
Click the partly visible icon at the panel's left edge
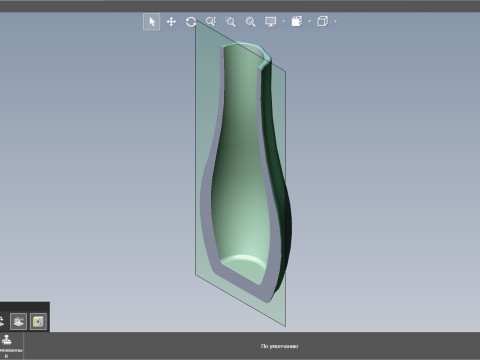(x=2, y=322)
